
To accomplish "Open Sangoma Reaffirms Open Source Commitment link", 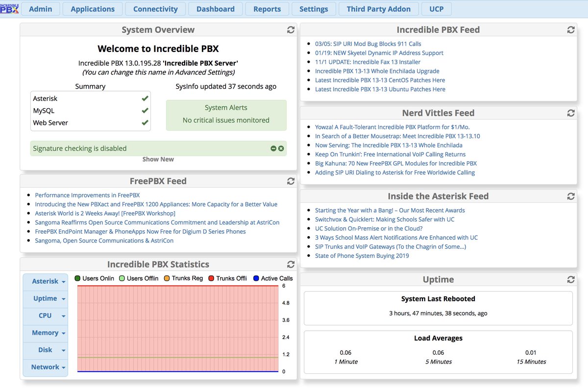I will pyautogui.click(x=157, y=222).
